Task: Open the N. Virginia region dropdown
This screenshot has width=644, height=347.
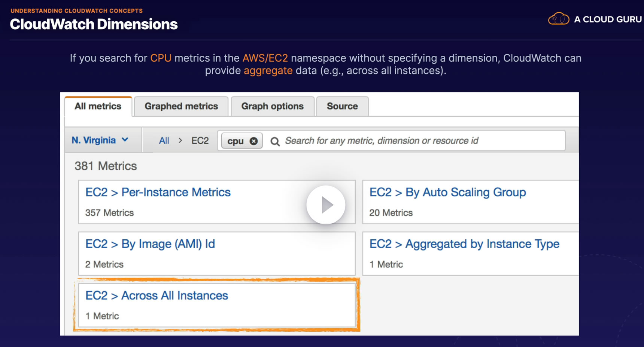Action: tap(100, 140)
